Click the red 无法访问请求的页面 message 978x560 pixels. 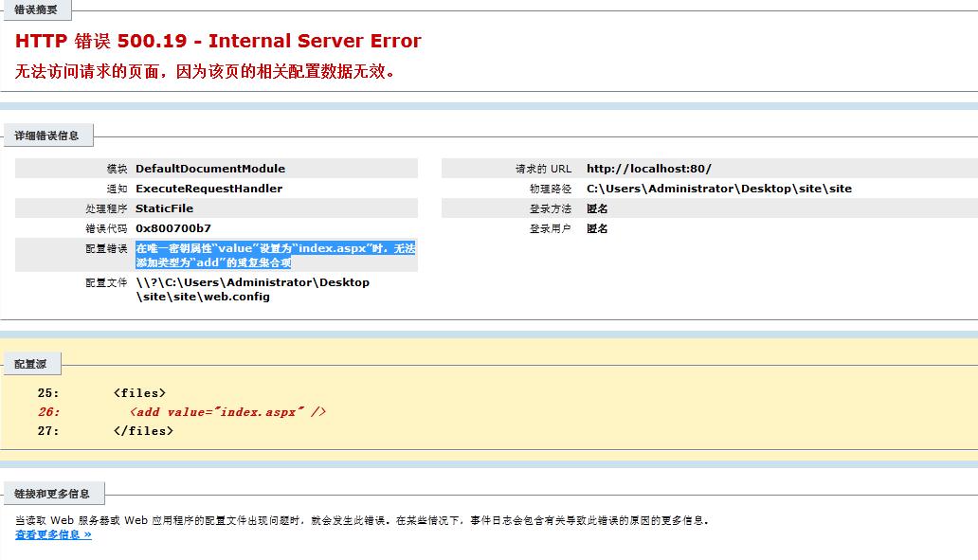(x=205, y=72)
